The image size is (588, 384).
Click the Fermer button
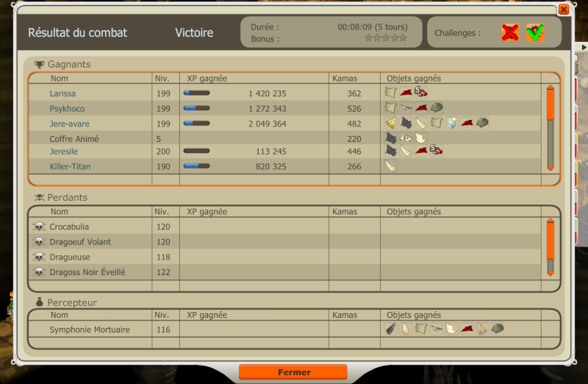tap(293, 372)
